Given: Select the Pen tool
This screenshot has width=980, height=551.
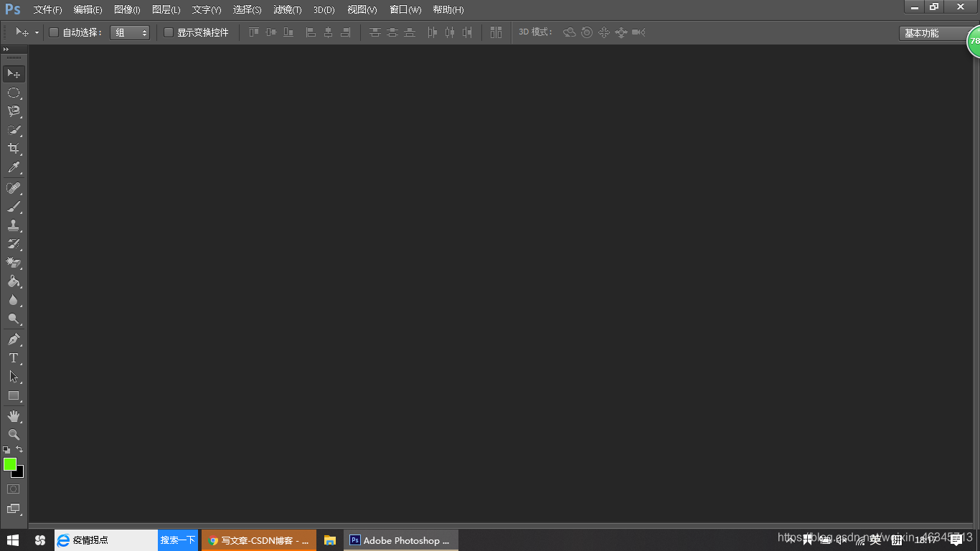Looking at the screenshot, I should 14,339.
